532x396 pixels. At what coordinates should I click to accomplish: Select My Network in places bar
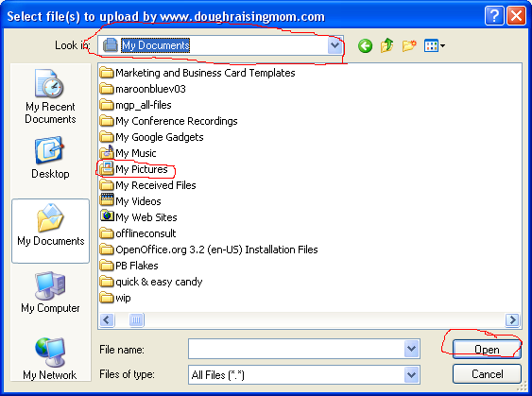point(50,359)
